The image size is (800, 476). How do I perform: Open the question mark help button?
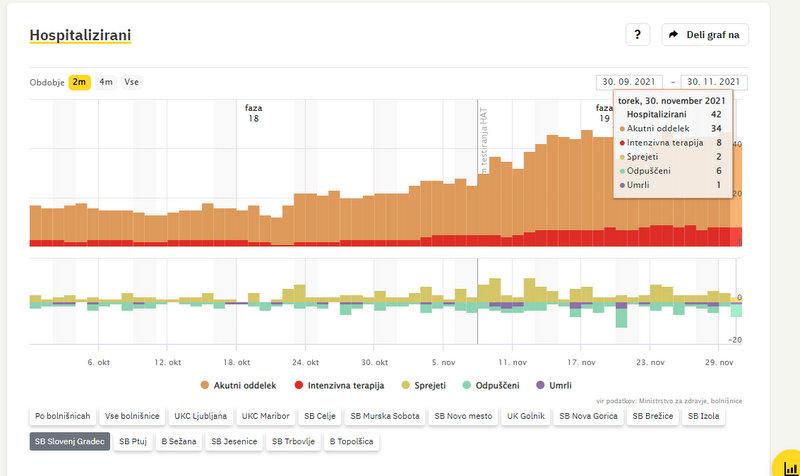[x=638, y=34]
